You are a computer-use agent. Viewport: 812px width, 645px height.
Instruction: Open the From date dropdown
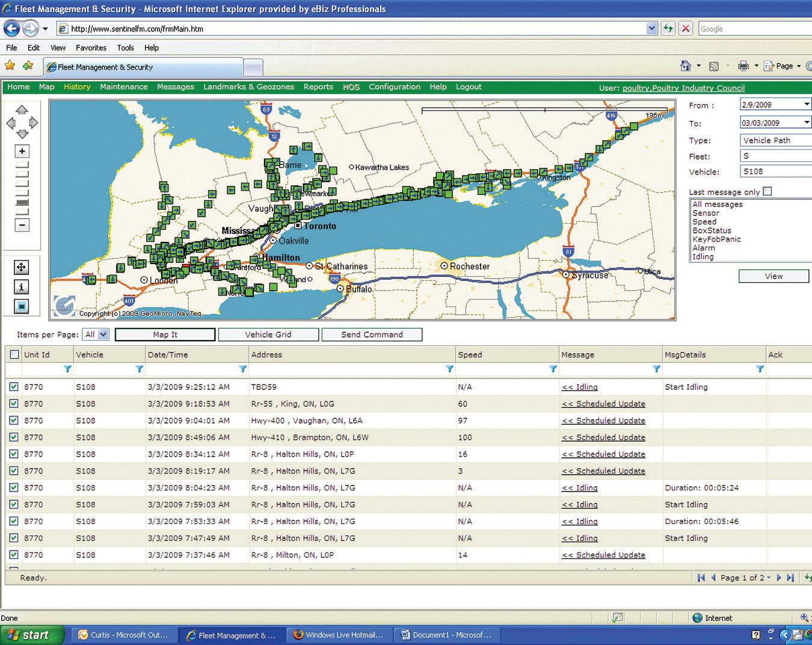click(807, 105)
